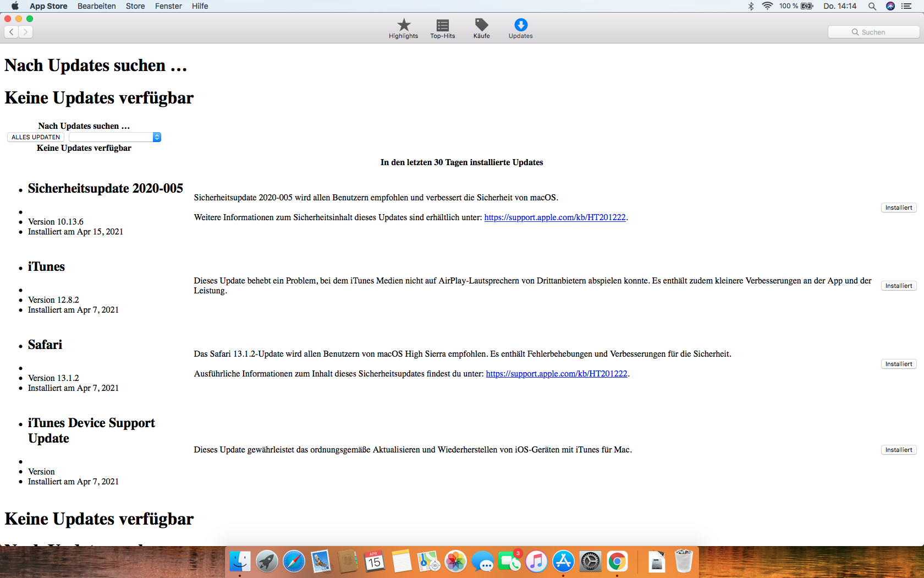Viewport: 924px width, 578px height.
Task: Open Maps in the Dock
Action: click(428, 561)
